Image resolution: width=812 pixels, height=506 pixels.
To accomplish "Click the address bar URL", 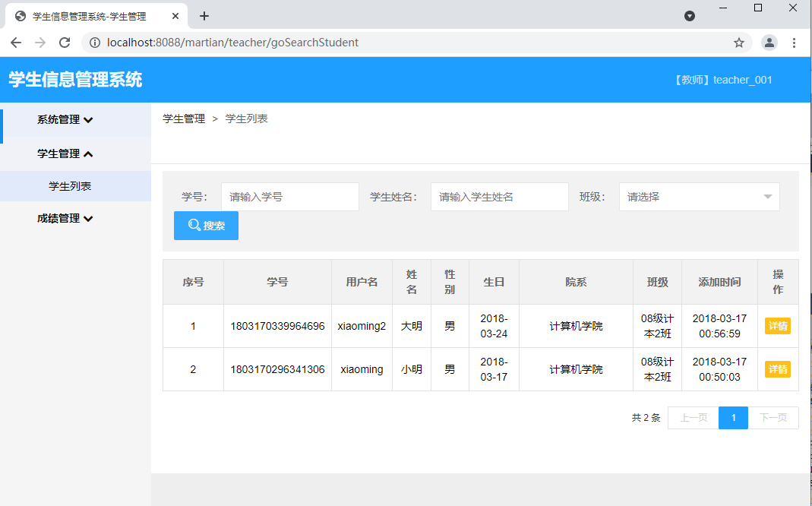I will coord(232,43).
